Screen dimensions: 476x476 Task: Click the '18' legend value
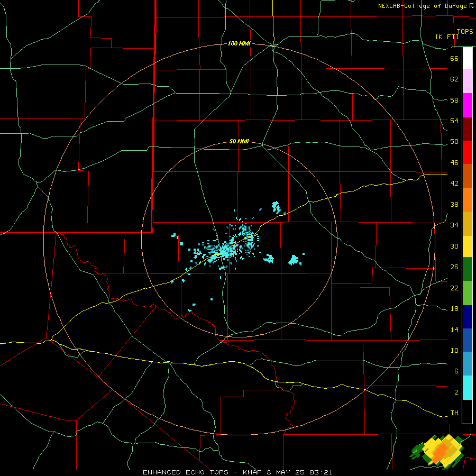454,308
